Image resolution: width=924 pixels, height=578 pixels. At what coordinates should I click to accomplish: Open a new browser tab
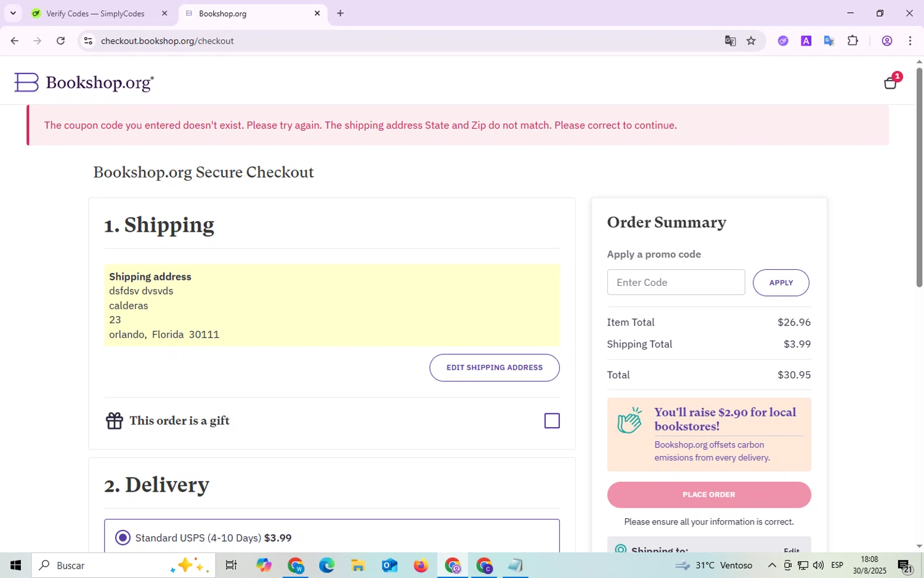coord(340,13)
